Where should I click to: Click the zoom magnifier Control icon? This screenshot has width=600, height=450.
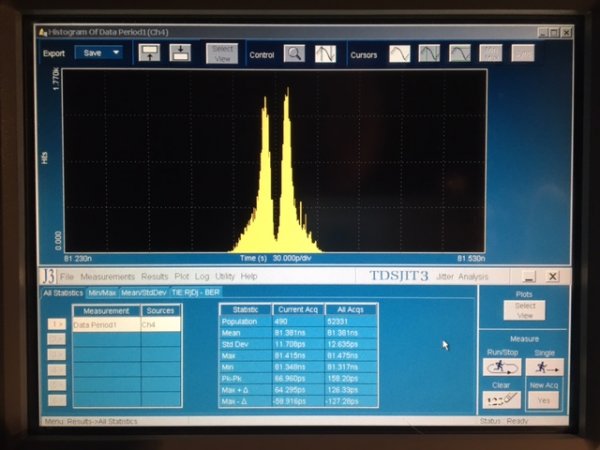pyautogui.click(x=293, y=54)
